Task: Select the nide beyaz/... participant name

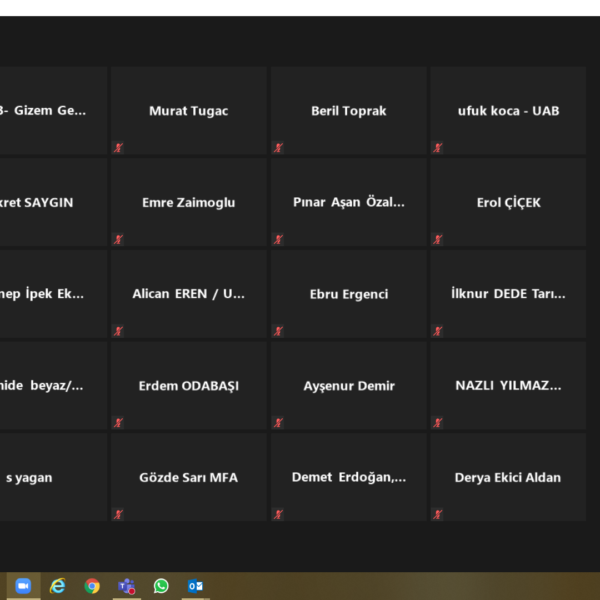Action: [41, 385]
